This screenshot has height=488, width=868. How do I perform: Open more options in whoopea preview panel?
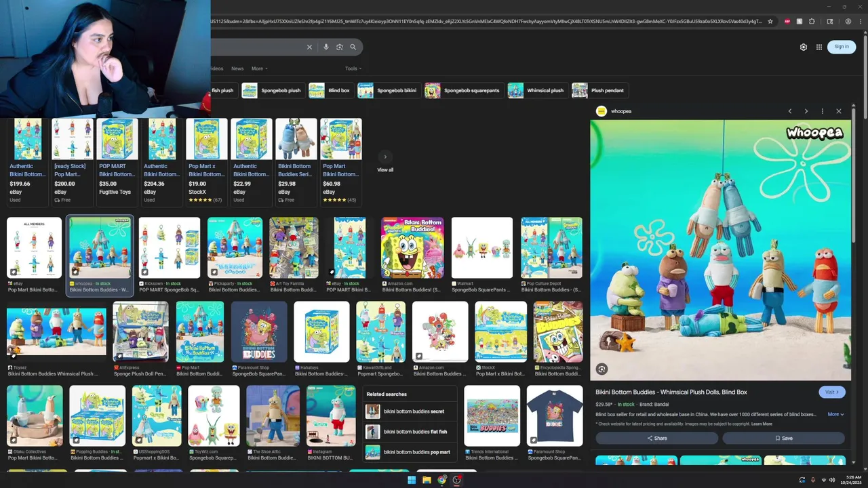click(x=823, y=111)
